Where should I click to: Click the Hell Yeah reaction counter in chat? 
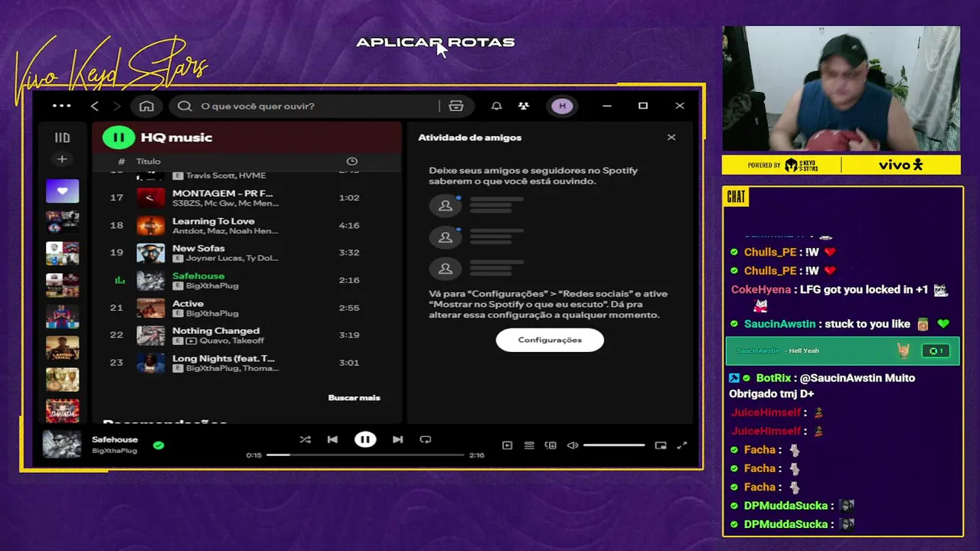[935, 350]
